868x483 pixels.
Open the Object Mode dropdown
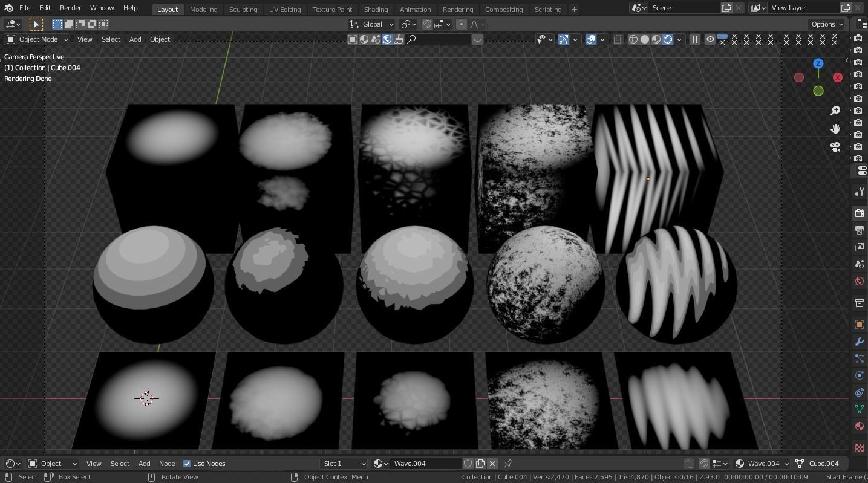coord(38,39)
